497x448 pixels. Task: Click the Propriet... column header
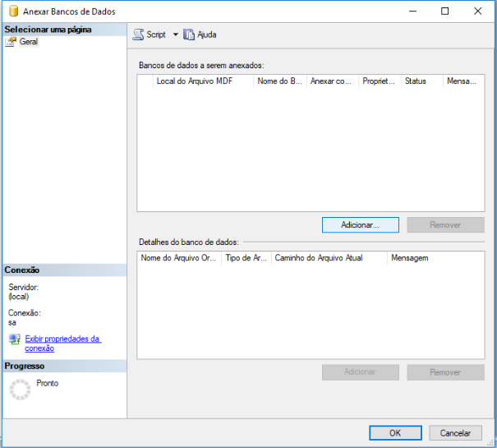380,81
